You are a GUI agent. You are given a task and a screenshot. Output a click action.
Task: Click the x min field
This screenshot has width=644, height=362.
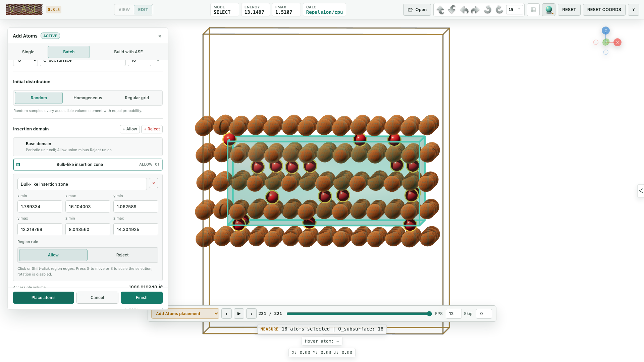coord(40,207)
